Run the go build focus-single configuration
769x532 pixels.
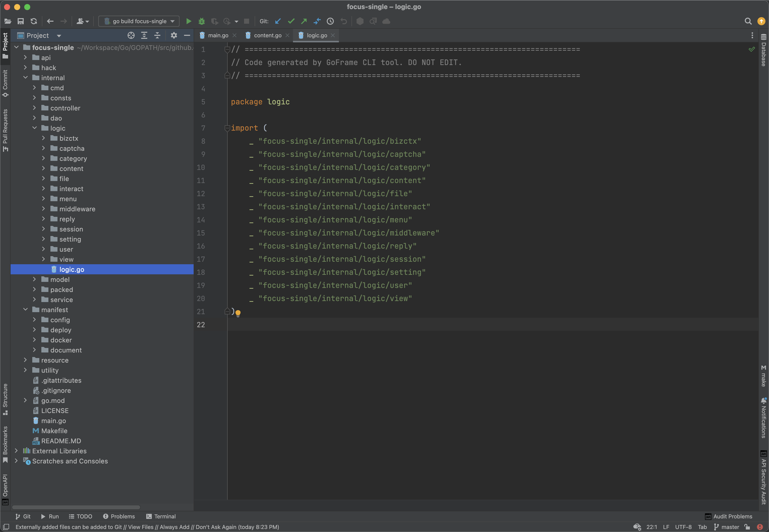[189, 21]
